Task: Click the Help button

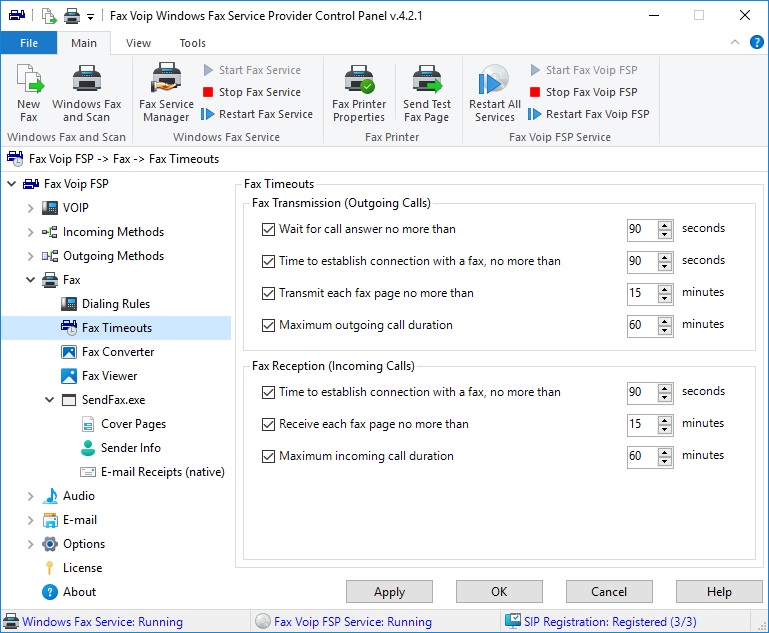Action: tap(719, 592)
